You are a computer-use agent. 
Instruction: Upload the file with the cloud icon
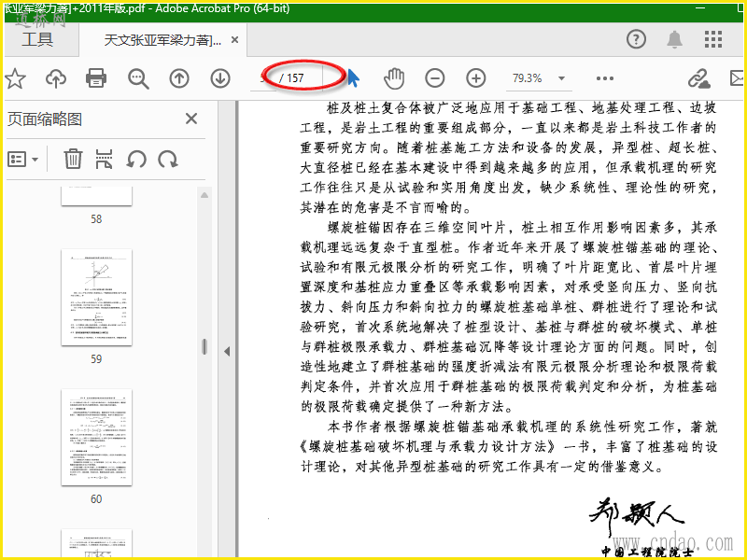(56, 78)
